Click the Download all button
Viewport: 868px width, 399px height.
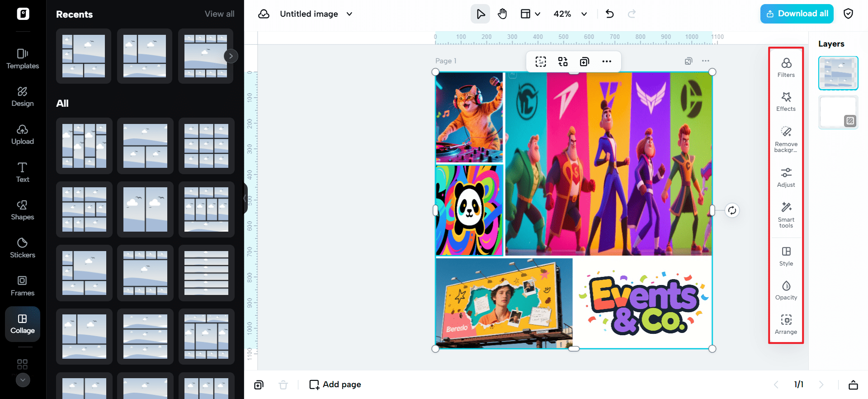coord(797,14)
